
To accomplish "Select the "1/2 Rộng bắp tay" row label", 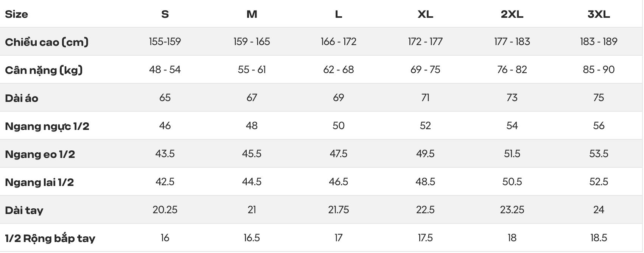I will point(50,238).
